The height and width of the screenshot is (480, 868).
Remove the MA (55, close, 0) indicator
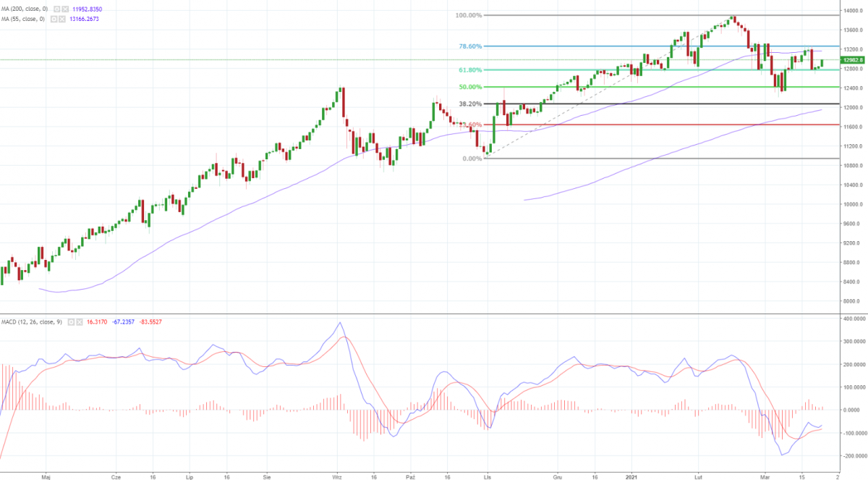pyautogui.click(x=62, y=19)
